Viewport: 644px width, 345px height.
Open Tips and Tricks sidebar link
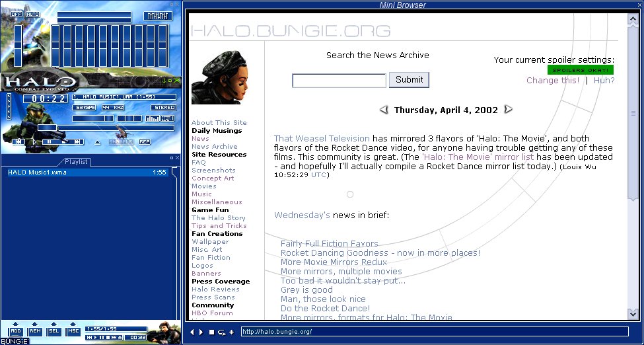(219, 226)
